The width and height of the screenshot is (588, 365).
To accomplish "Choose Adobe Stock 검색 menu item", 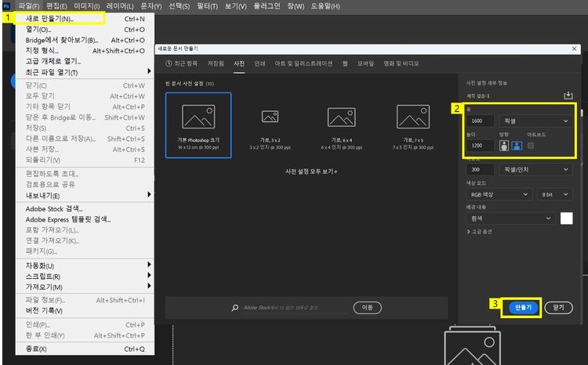I will pos(85,208).
